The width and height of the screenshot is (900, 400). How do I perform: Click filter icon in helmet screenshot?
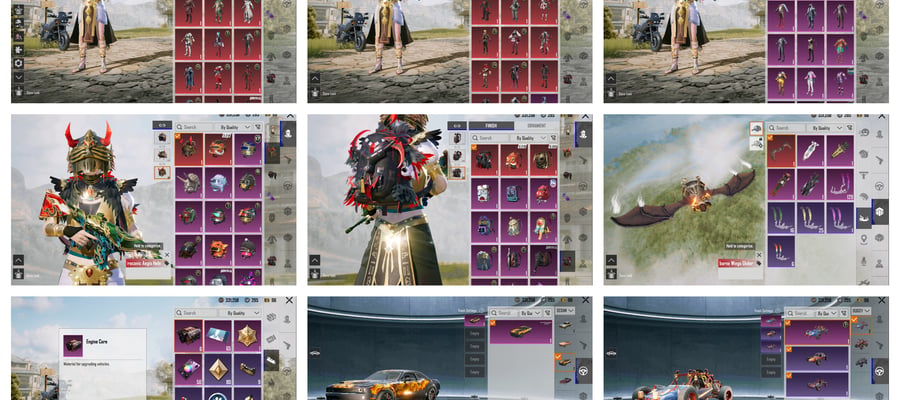click(x=257, y=127)
